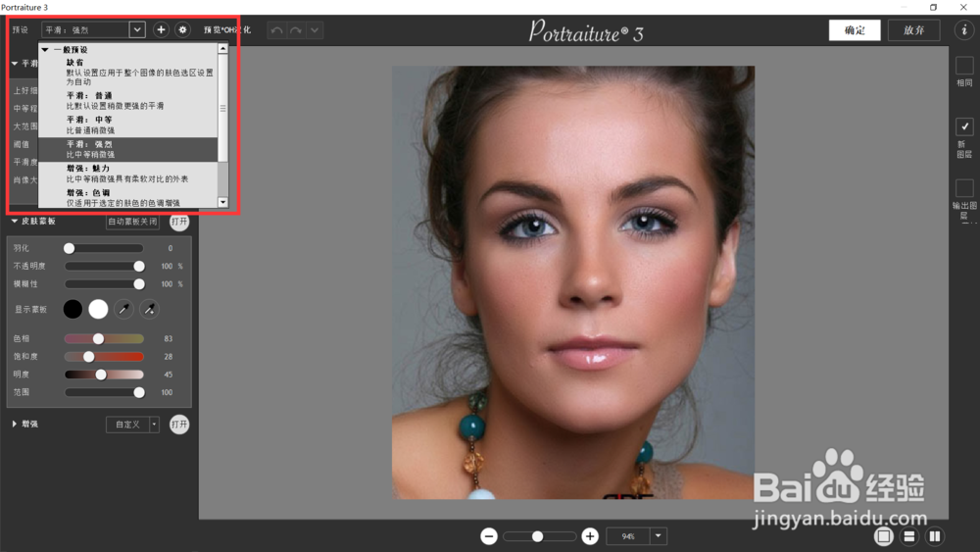Switch to single image view

[883, 535]
